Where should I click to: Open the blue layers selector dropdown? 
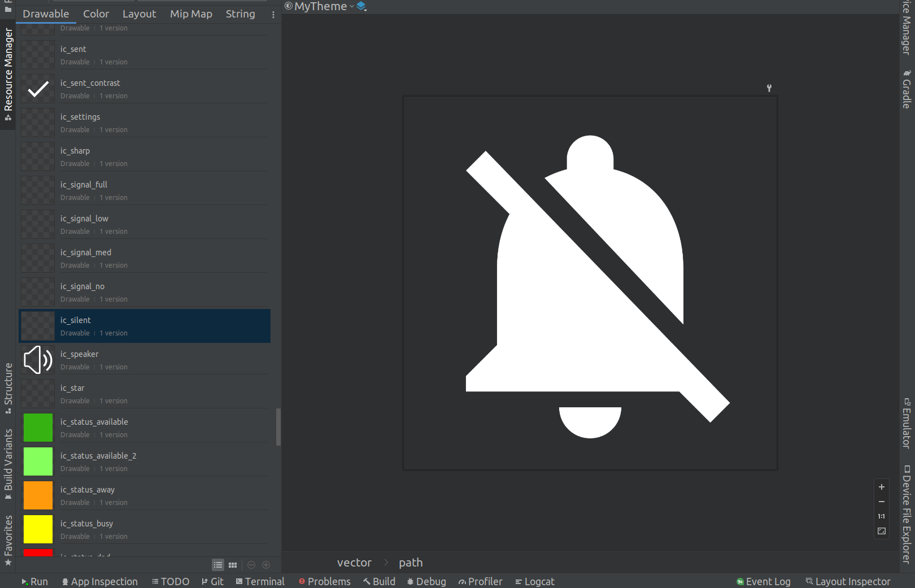[x=361, y=6]
